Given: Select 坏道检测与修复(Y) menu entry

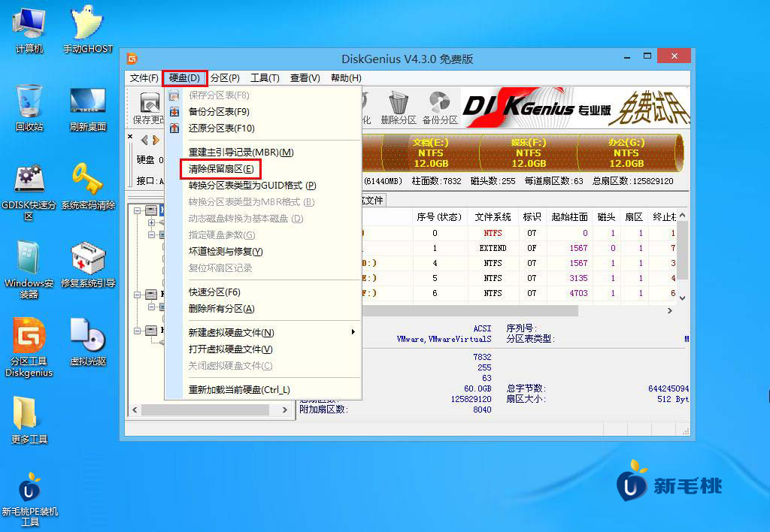Looking at the screenshot, I should [263, 251].
